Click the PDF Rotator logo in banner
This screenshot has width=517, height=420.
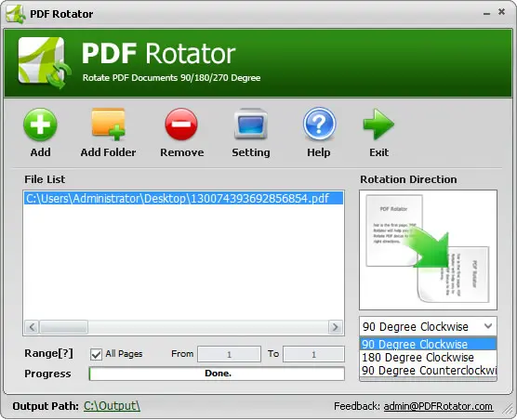(x=44, y=62)
